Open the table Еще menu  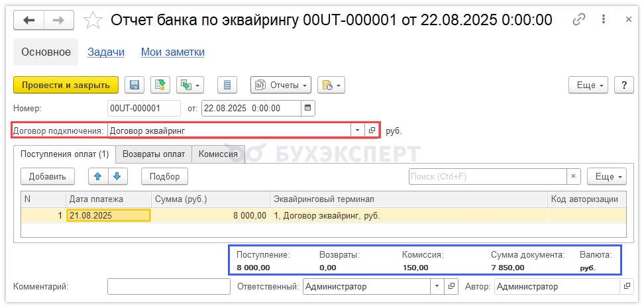[607, 177]
